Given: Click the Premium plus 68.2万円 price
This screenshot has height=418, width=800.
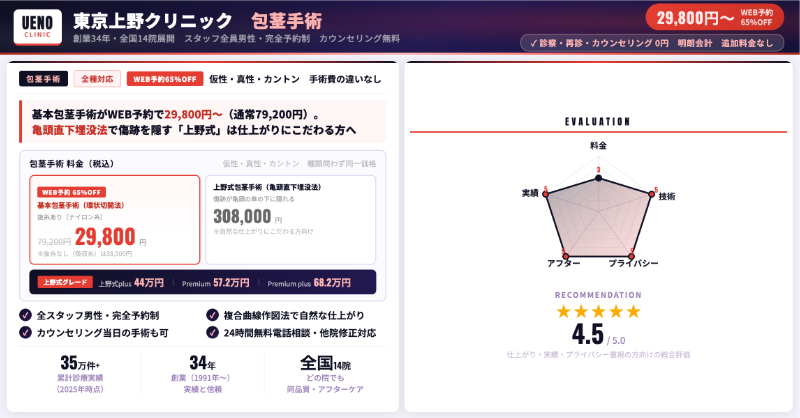Looking at the screenshot, I should pyautogui.click(x=316, y=283).
